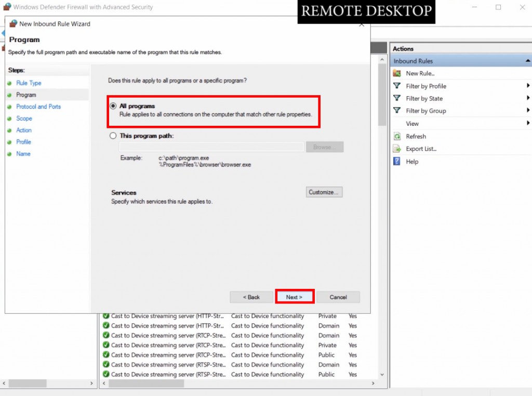Go to the Action step
The width and height of the screenshot is (532, 396).
click(x=24, y=130)
